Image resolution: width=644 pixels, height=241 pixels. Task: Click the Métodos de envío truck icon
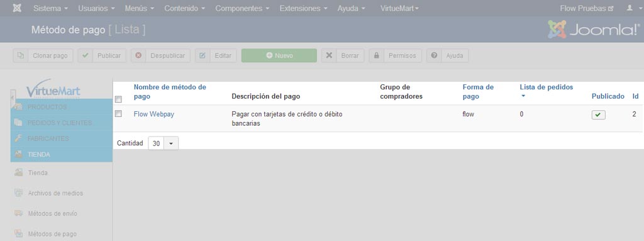tap(18, 213)
